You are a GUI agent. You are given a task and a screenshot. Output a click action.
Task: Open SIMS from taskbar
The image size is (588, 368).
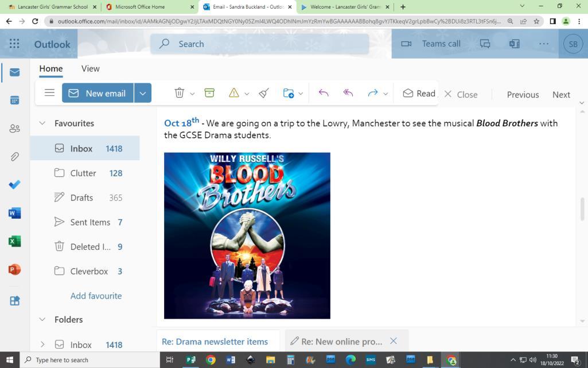pyautogui.click(x=371, y=360)
